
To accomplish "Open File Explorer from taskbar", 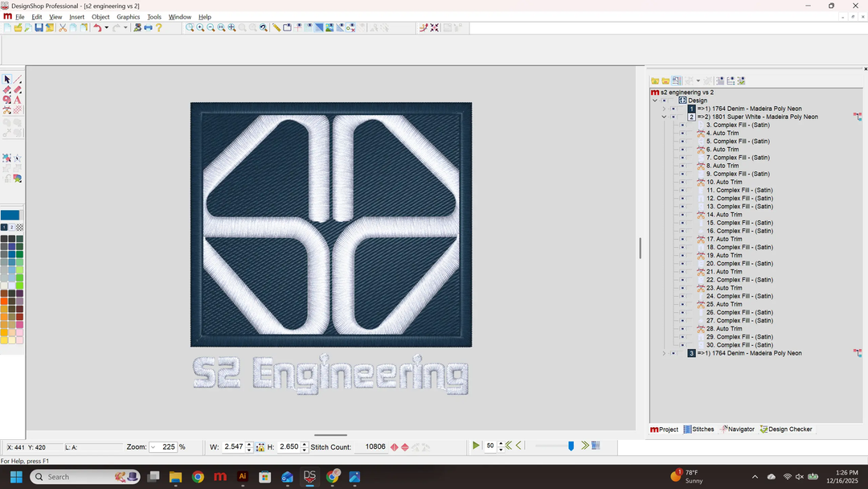I will tap(175, 477).
